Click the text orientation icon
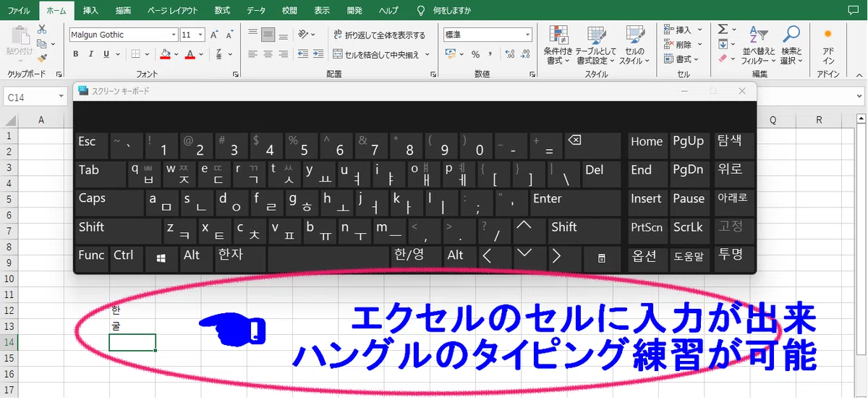 point(305,34)
